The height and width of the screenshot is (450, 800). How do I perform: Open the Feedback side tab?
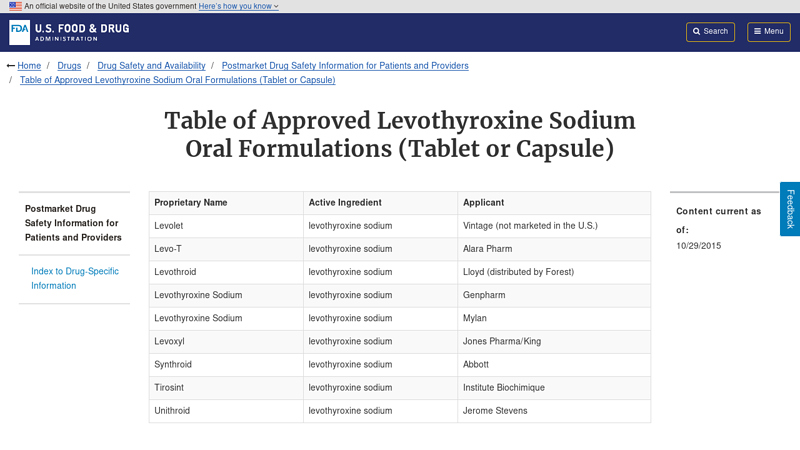click(790, 209)
